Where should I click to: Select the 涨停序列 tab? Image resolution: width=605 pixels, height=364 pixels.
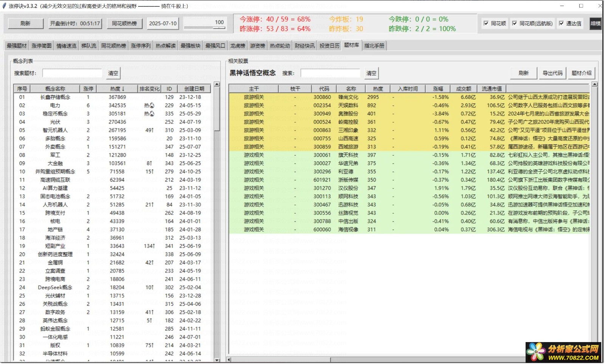(141, 46)
